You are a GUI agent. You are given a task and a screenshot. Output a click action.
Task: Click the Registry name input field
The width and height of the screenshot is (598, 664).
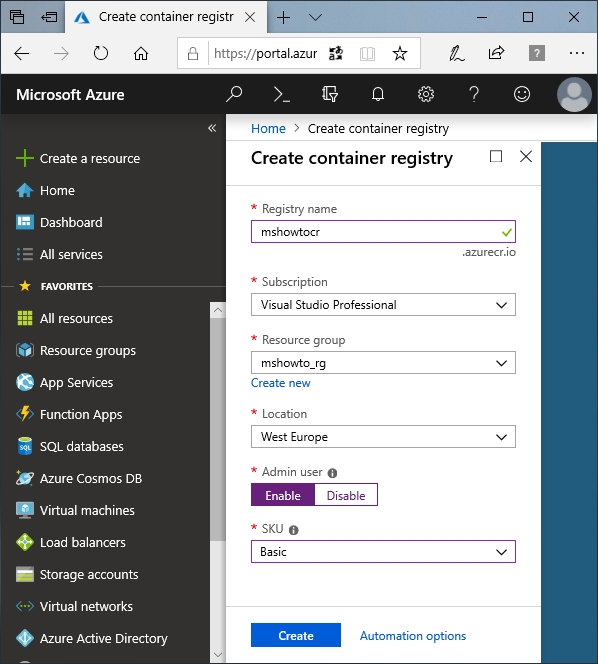pyautogui.click(x=383, y=232)
